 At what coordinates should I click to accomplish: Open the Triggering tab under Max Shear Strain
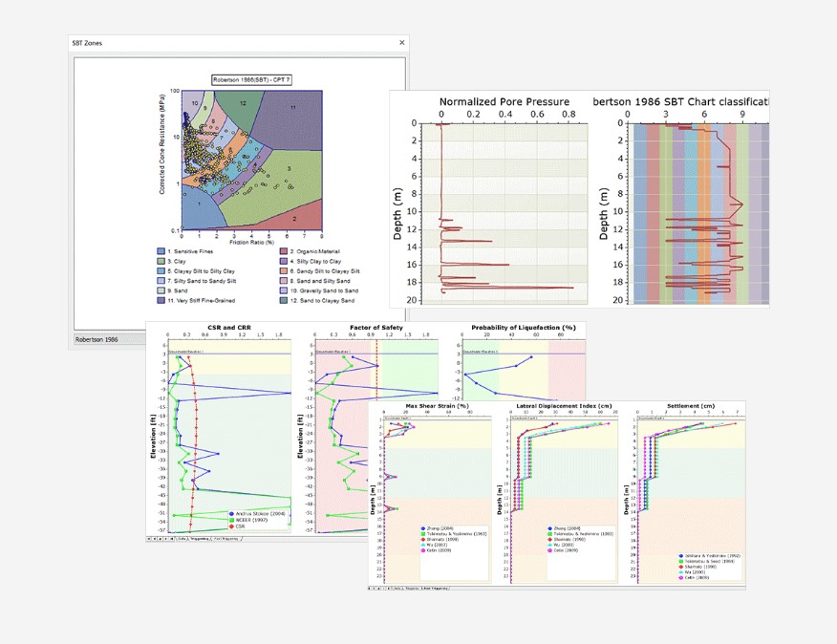[412, 589]
